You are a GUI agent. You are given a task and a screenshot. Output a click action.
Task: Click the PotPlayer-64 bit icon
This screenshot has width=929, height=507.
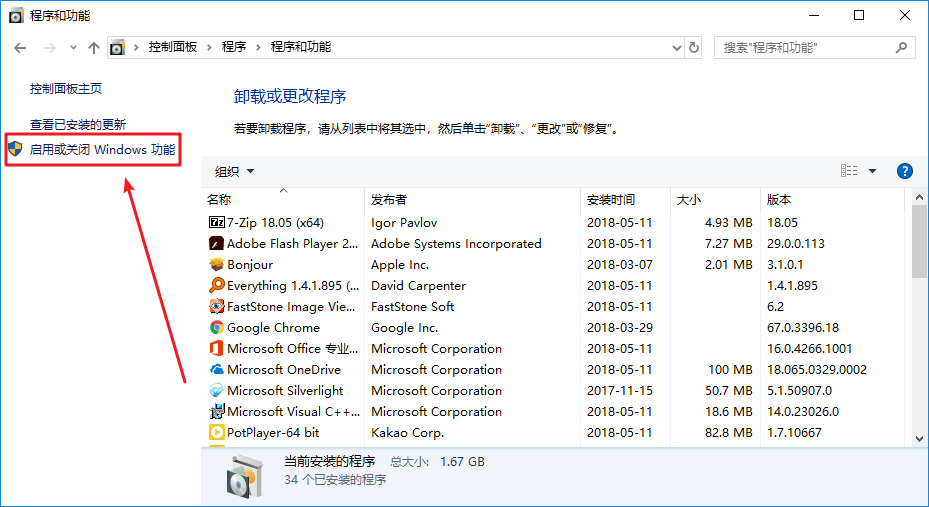coord(217,432)
